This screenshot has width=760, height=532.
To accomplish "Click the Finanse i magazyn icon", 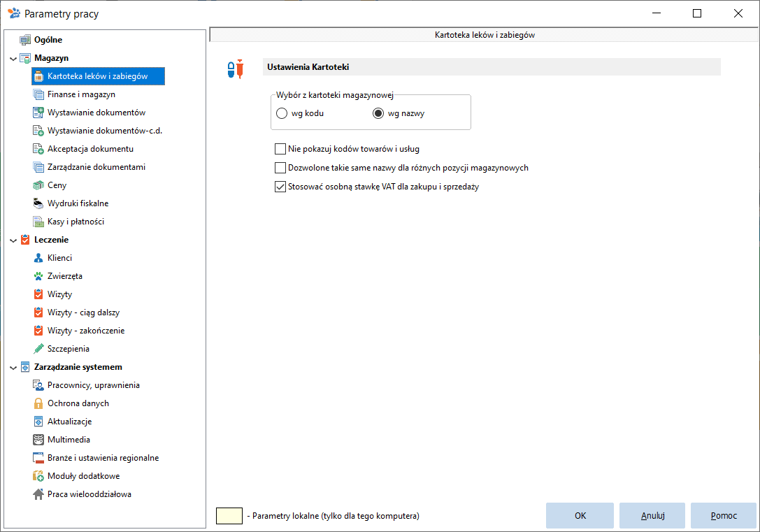I will [x=38, y=94].
